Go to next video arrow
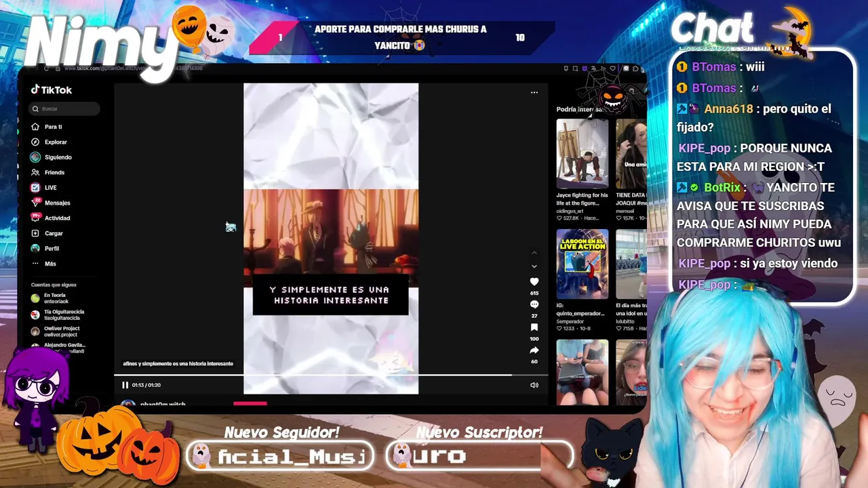The height and width of the screenshot is (488, 868). click(x=534, y=266)
